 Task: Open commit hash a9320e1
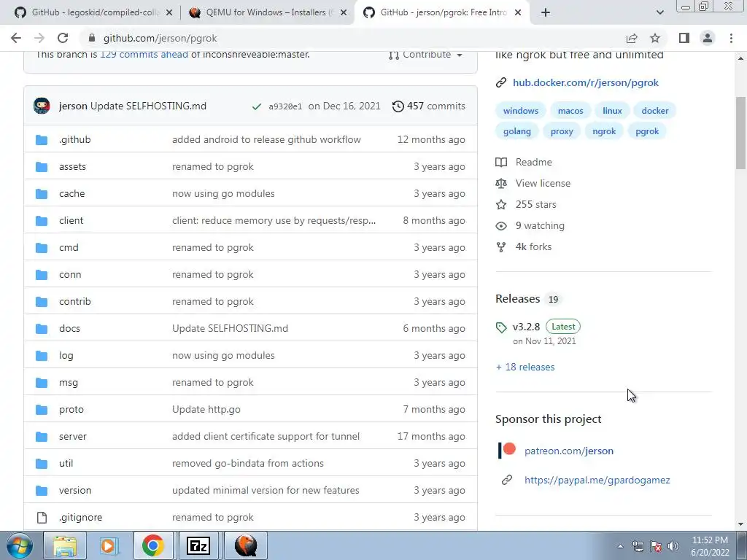[285, 106]
